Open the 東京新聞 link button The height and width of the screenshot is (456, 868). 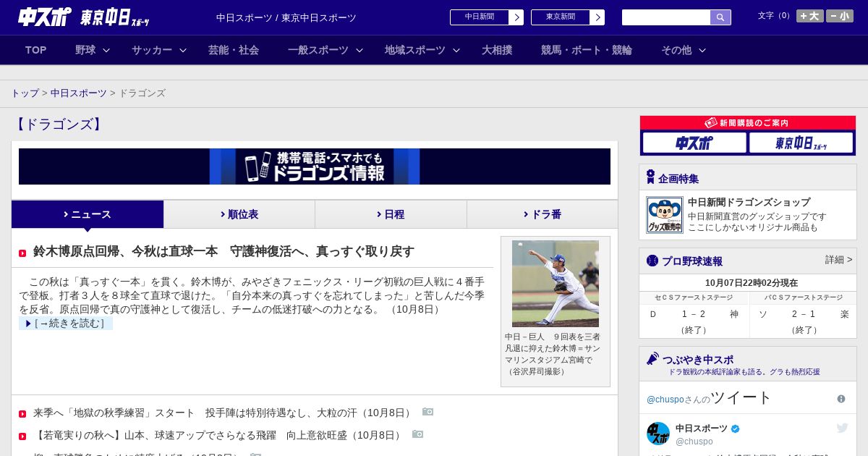[x=561, y=17]
